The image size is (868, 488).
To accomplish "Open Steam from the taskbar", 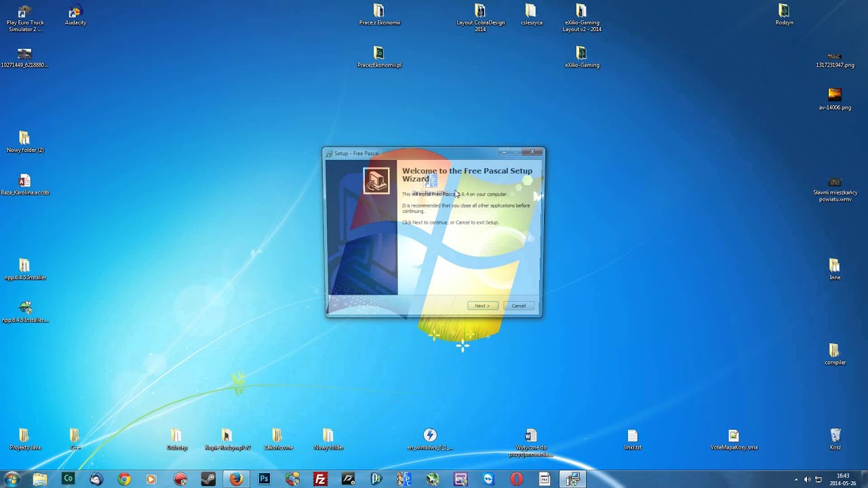I will coord(208,479).
